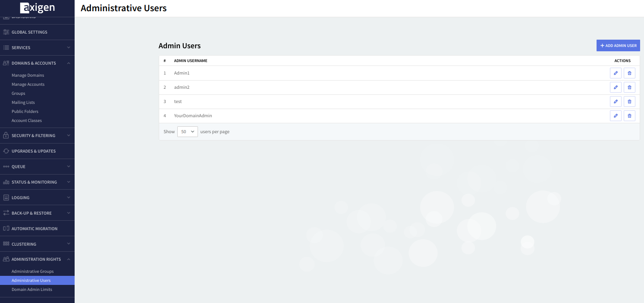The image size is (644, 303).
Task: Click the Admin Username column header
Action: tap(191, 61)
